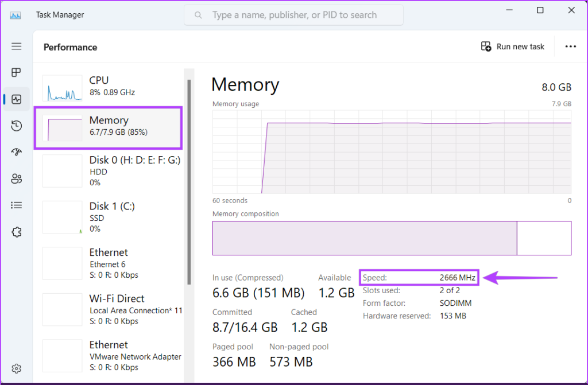This screenshot has width=588, height=385.
Task: Click the Memory composition bar
Action: click(392, 238)
